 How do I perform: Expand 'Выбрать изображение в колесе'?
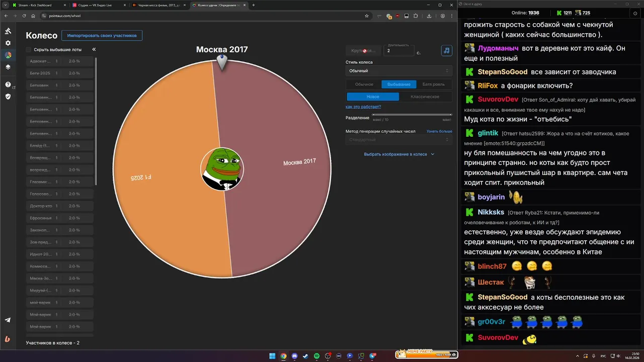399,154
